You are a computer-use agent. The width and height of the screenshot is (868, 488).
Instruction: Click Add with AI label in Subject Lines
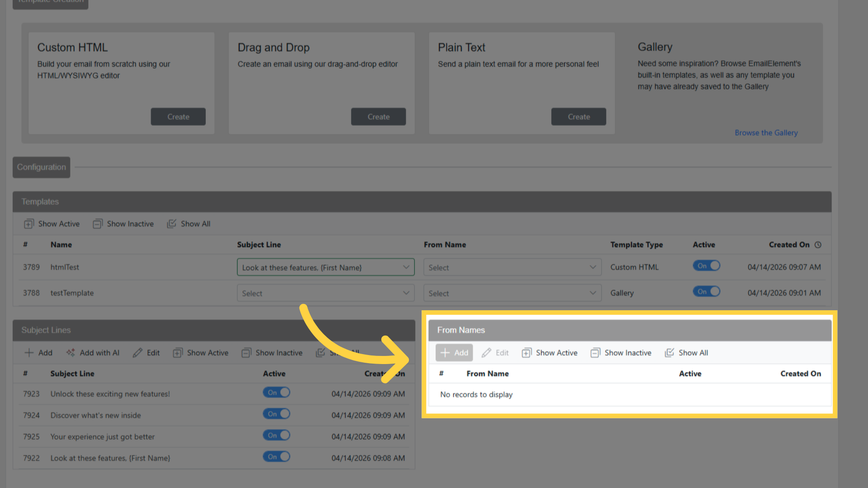click(x=100, y=353)
